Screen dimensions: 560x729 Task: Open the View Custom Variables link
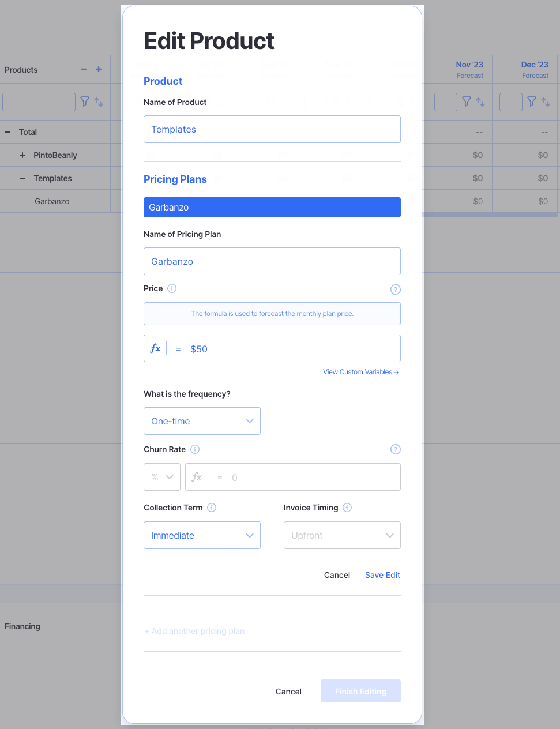(x=360, y=372)
